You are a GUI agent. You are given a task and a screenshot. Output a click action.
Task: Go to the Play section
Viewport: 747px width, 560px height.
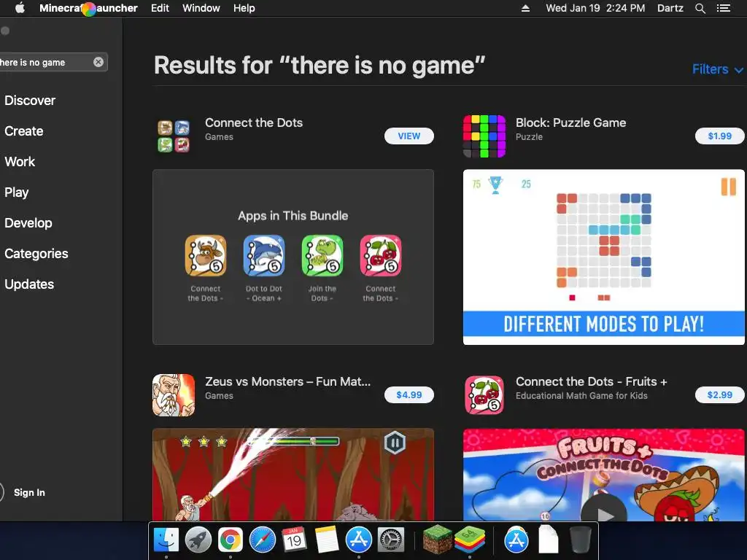(x=17, y=192)
